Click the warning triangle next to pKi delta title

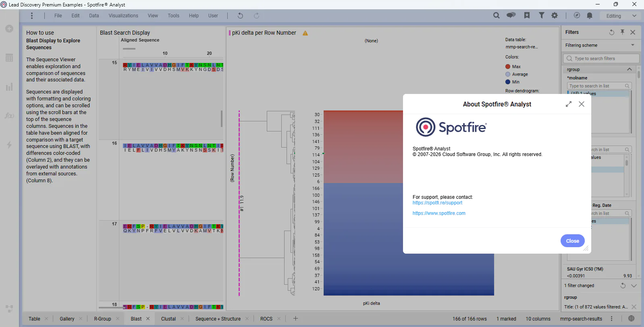click(305, 33)
